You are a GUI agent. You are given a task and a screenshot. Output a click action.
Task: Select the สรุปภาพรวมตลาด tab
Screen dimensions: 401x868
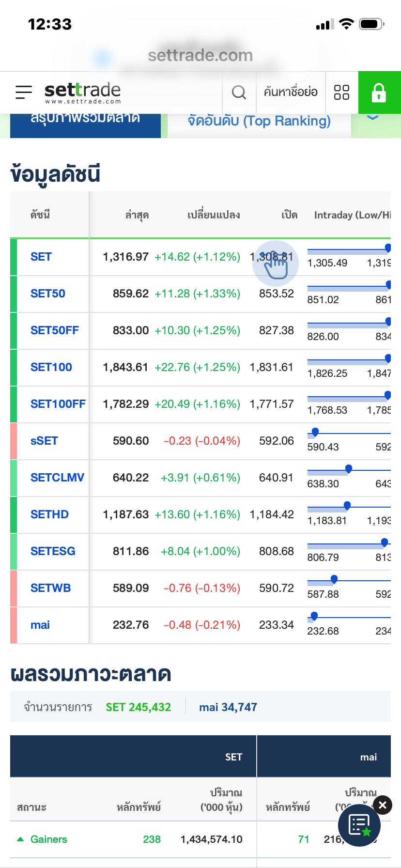tap(85, 121)
